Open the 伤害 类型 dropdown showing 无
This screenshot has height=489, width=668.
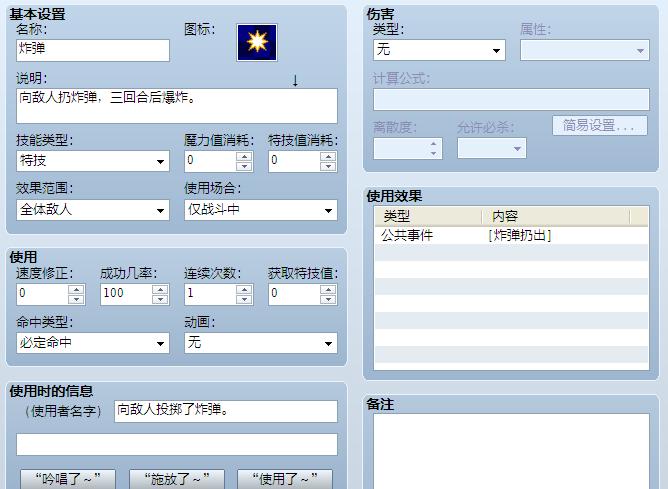[439, 50]
